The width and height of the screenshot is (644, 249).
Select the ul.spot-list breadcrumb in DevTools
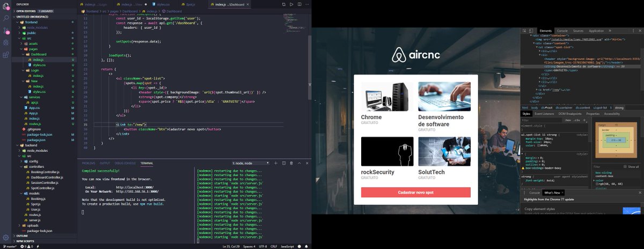point(600,108)
